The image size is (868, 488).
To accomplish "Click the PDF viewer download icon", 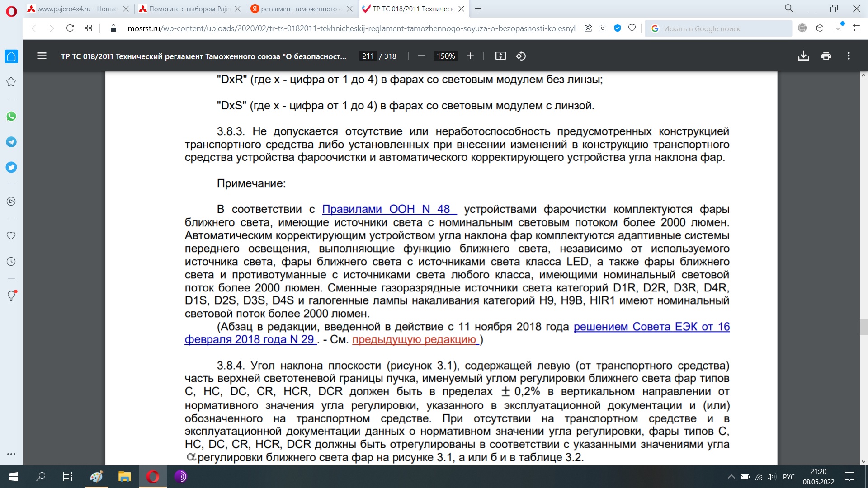I will tap(803, 56).
